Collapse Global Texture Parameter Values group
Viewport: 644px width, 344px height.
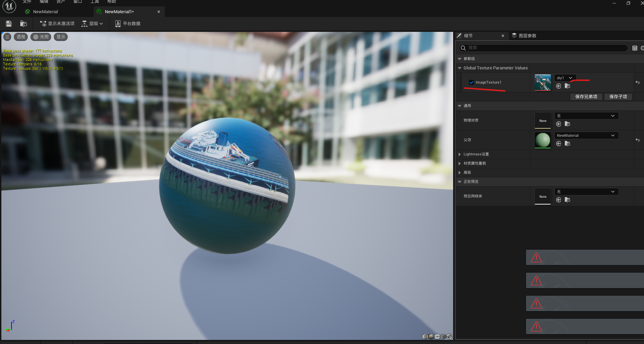tap(460, 68)
